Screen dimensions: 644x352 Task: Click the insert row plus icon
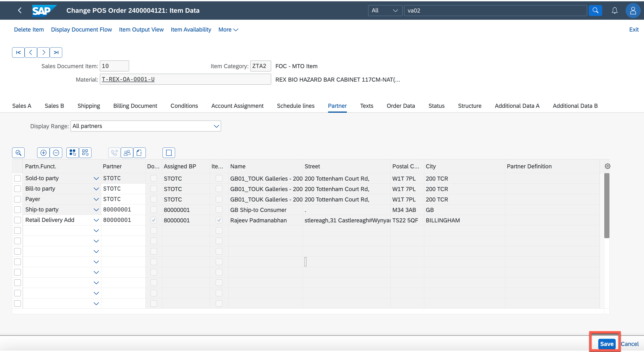pos(43,153)
